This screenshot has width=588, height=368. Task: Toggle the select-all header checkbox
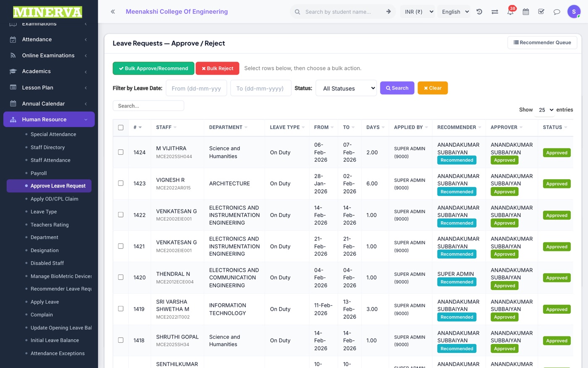click(x=121, y=127)
